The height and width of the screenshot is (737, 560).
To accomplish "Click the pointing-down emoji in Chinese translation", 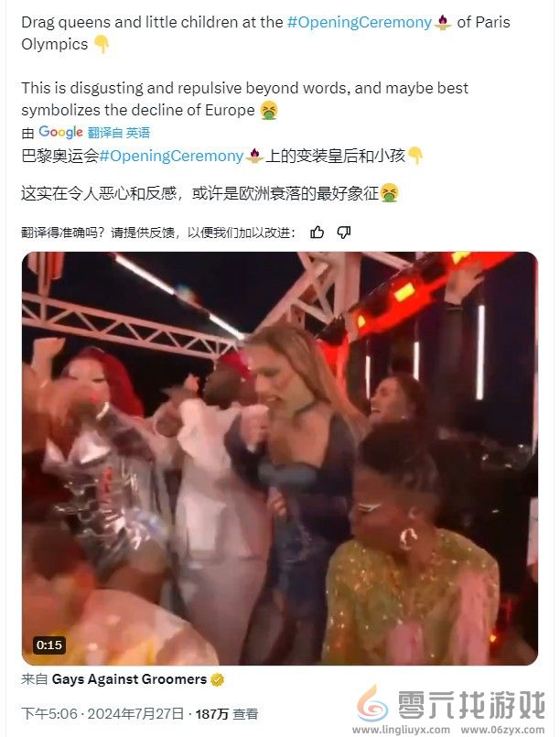I will coord(415,156).
